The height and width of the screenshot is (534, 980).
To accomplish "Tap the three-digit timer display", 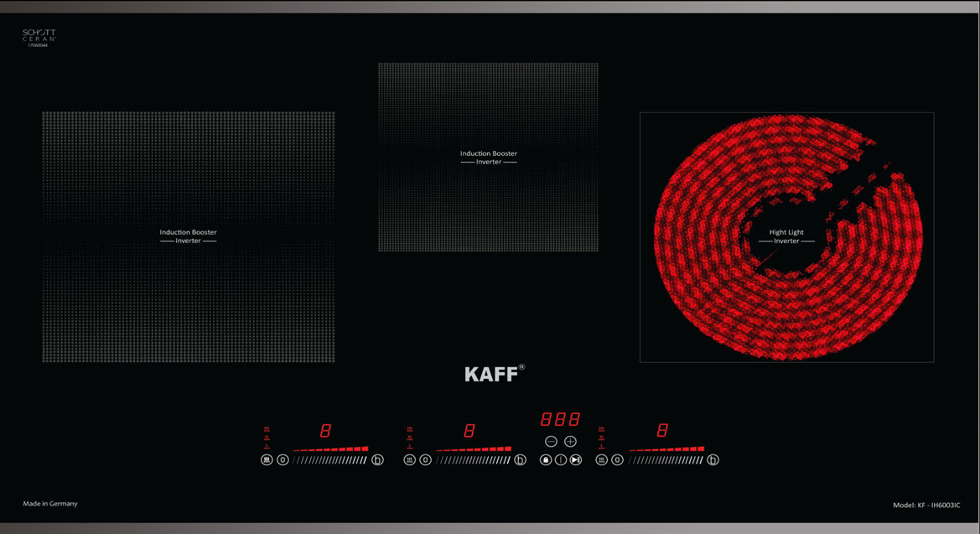I will [x=560, y=420].
